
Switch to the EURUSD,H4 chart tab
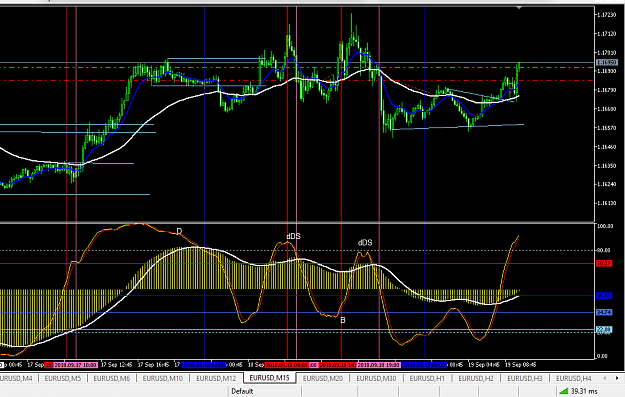(x=574, y=378)
